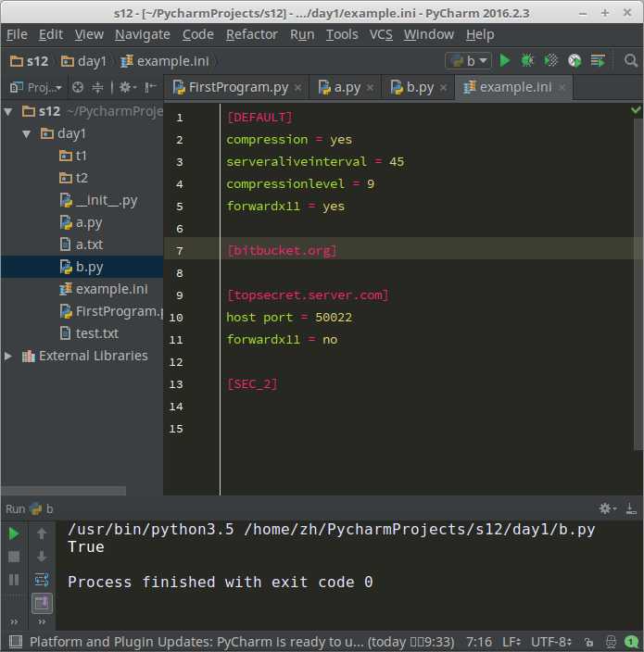Run the b configuration with green play button
Viewport: 644px width, 652px height.
click(505, 61)
